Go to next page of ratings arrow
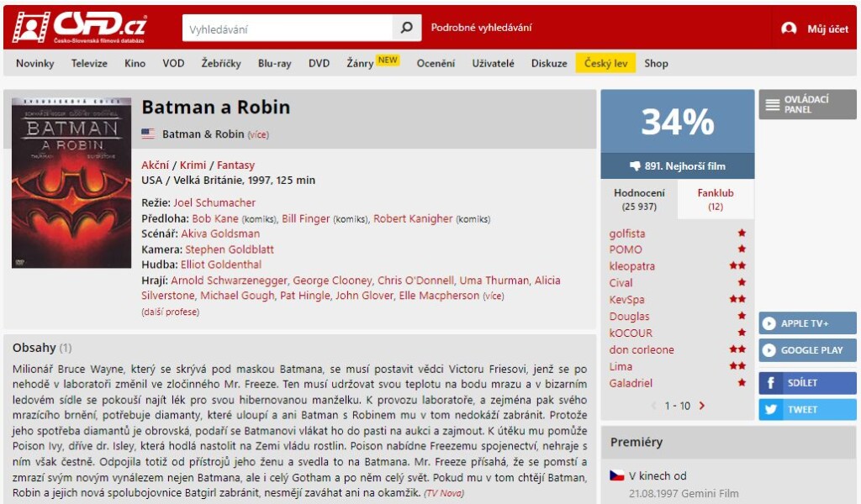This screenshot has height=504, width=861. coord(702,406)
